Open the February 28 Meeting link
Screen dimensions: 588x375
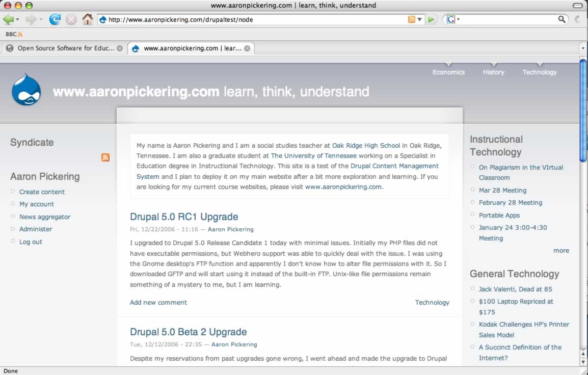pos(511,202)
